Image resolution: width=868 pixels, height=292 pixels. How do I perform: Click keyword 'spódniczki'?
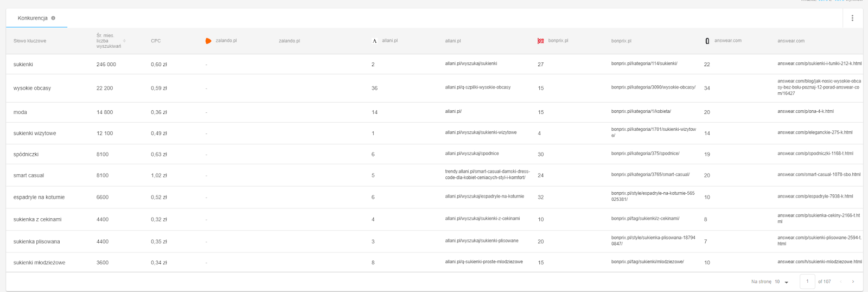tap(26, 154)
